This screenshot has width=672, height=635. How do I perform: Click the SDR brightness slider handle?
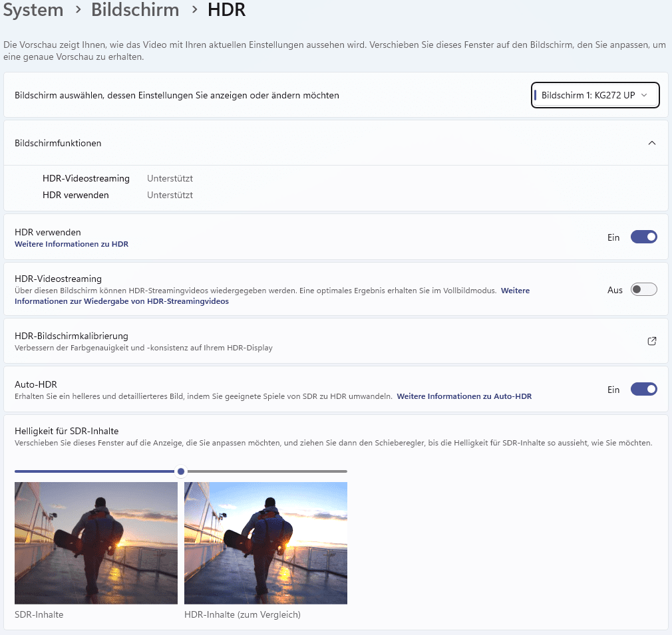(181, 471)
